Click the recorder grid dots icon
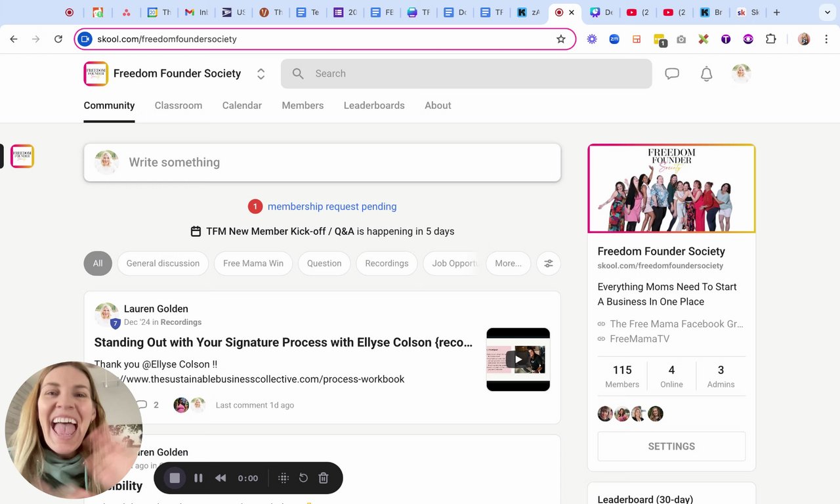 tap(283, 478)
